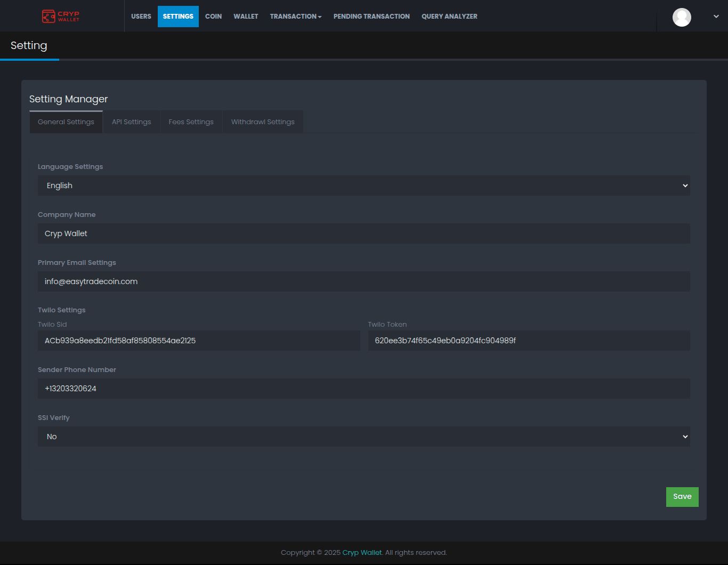This screenshot has height=565, width=728.
Task: Go to Users in navigation bar
Action: click(141, 17)
